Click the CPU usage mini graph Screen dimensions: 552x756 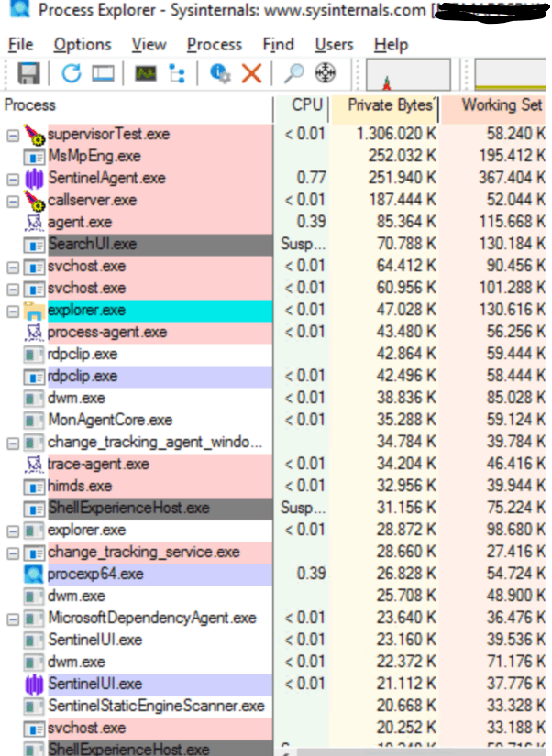tap(408, 74)
